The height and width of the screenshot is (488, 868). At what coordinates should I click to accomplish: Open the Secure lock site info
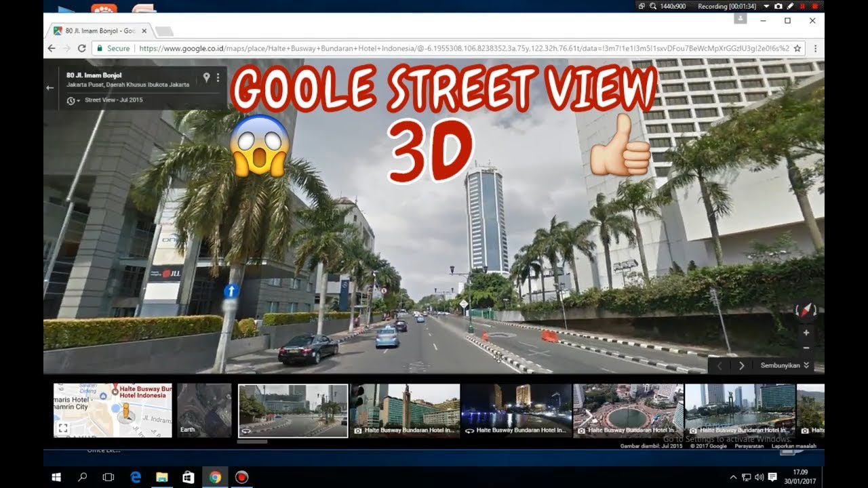click(x=113, y=48)
